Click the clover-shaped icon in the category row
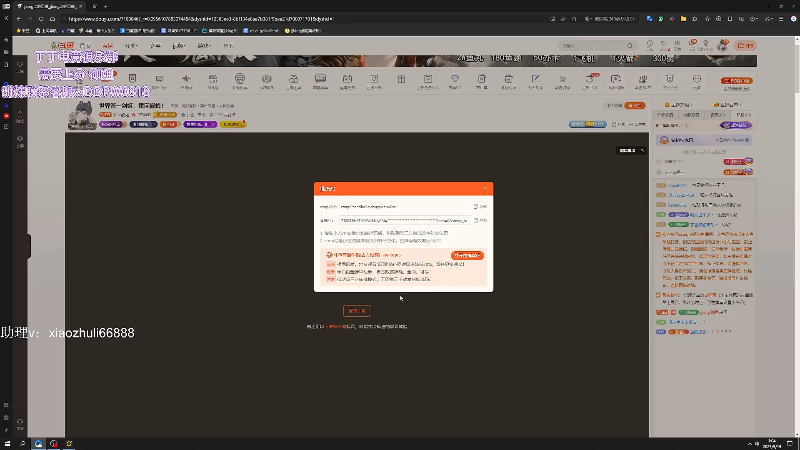Viewport: 800px width, 450px height. [293, 80]
